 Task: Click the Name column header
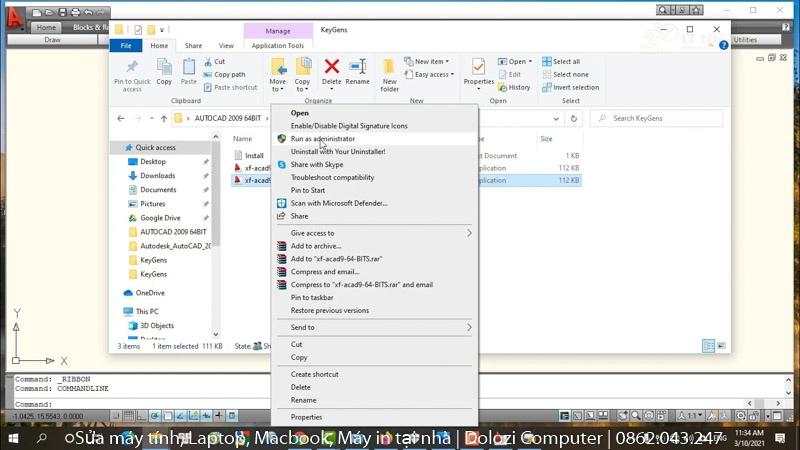click(x=242, y=139)
